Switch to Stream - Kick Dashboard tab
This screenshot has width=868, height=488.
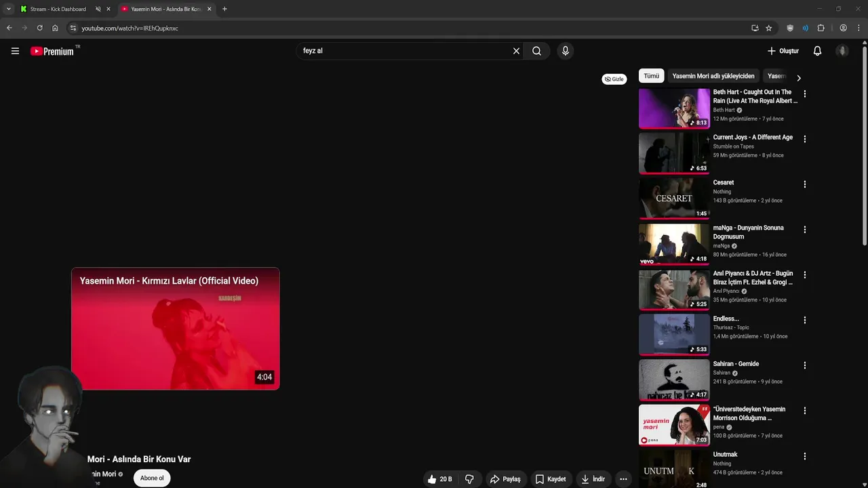pyautogui.click(x=58, y=9)
